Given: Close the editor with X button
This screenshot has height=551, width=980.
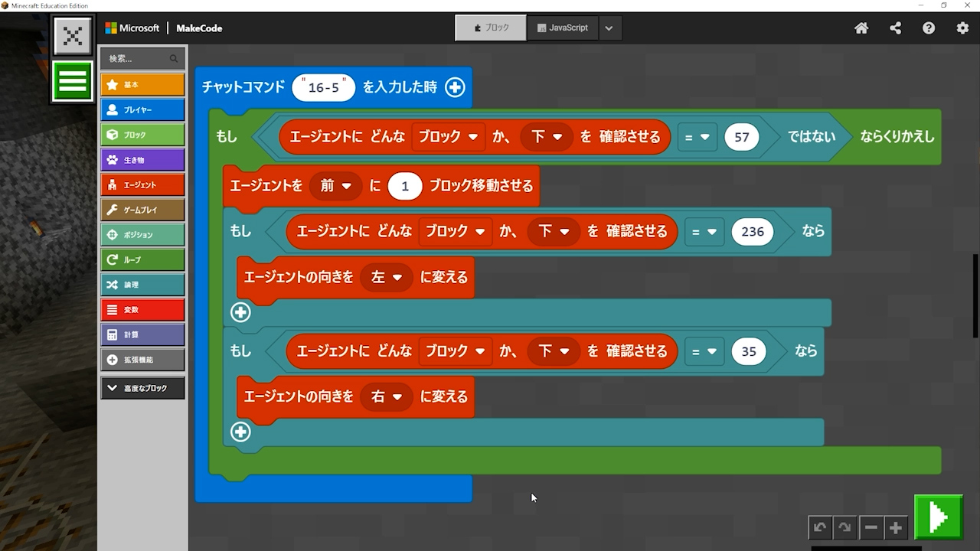Looking at the screenshot, I should pyautogui.click(x=73, y=36).
